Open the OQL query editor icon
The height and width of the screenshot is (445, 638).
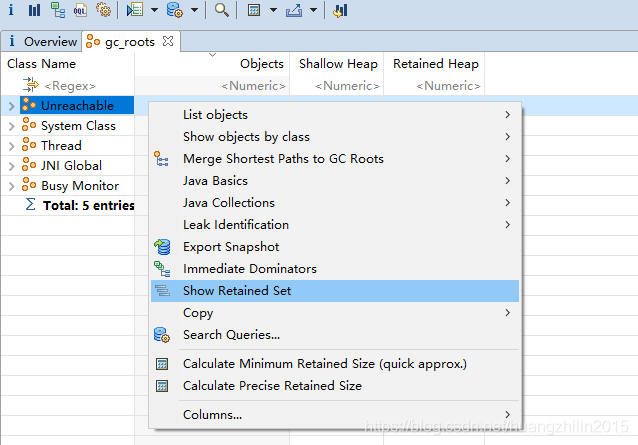79,10
